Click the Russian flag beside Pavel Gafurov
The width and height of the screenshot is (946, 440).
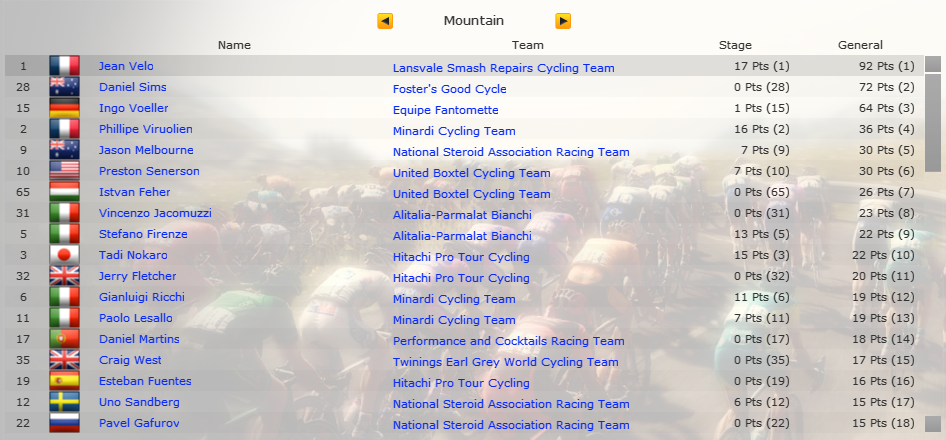(x=65, y=422)
